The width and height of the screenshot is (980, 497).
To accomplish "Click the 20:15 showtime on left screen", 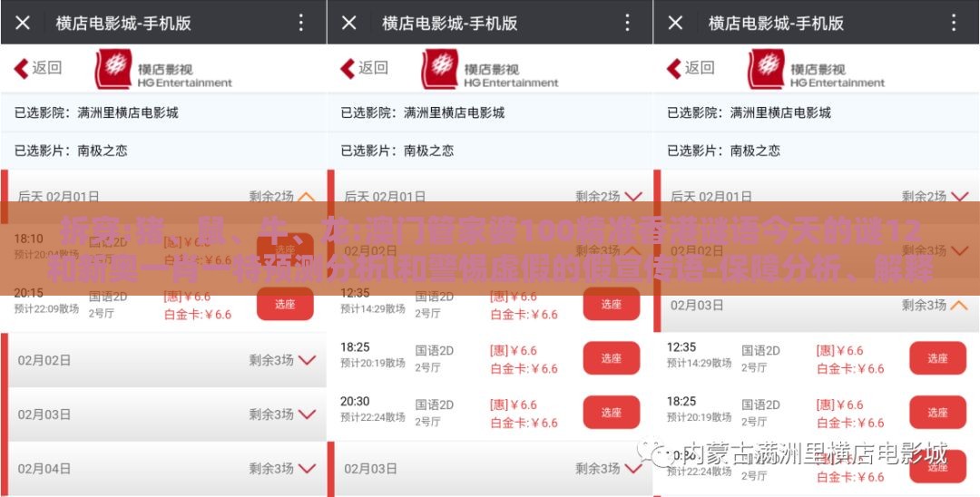I will [x=29, y=293].
